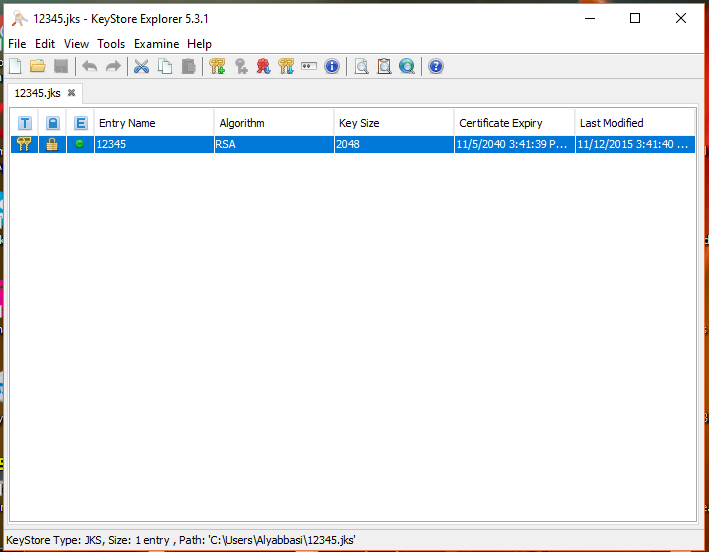Click the Open KeyStore folder icon
709x552 pixels.
[38, 66]
